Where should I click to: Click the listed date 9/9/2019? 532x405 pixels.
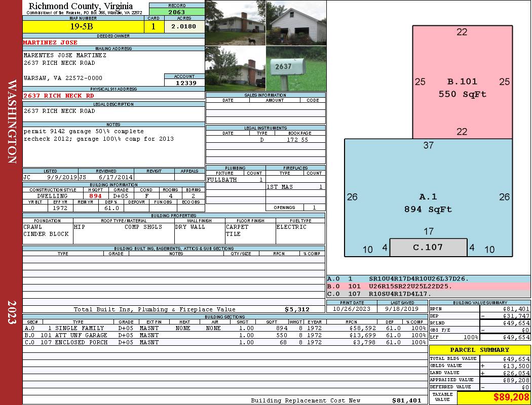[62, 177]
